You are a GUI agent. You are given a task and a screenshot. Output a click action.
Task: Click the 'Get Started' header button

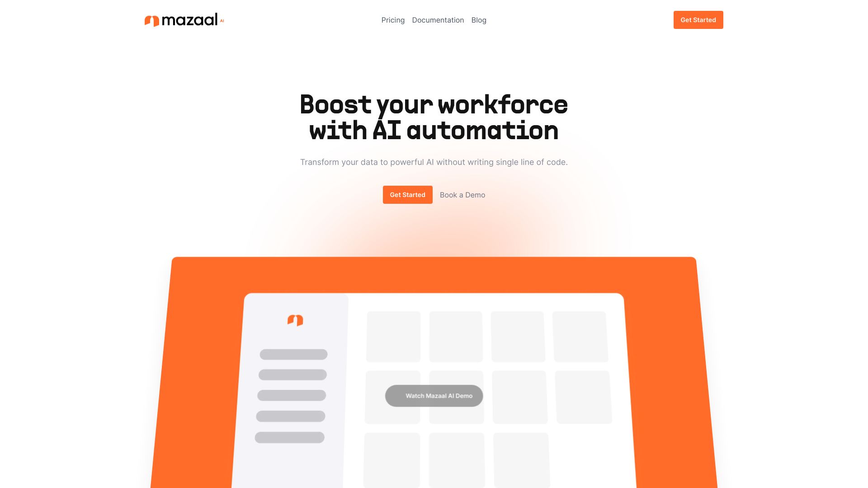698,20
